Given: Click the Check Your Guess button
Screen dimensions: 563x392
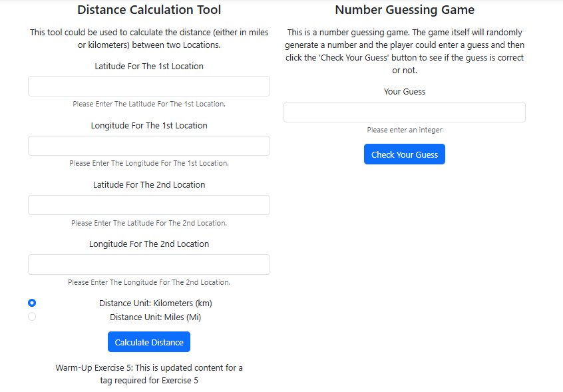Looking at the screenshot, I should coord(405,154).
